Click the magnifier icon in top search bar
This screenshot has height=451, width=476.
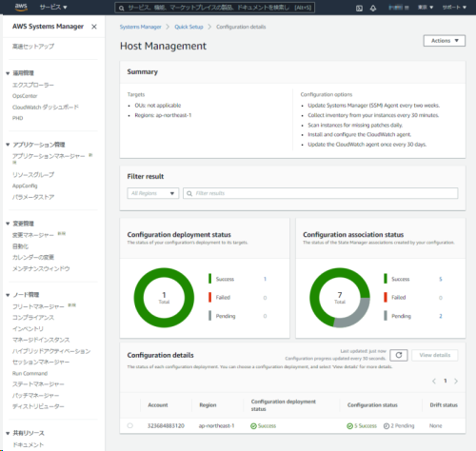[x=122, y=8]
